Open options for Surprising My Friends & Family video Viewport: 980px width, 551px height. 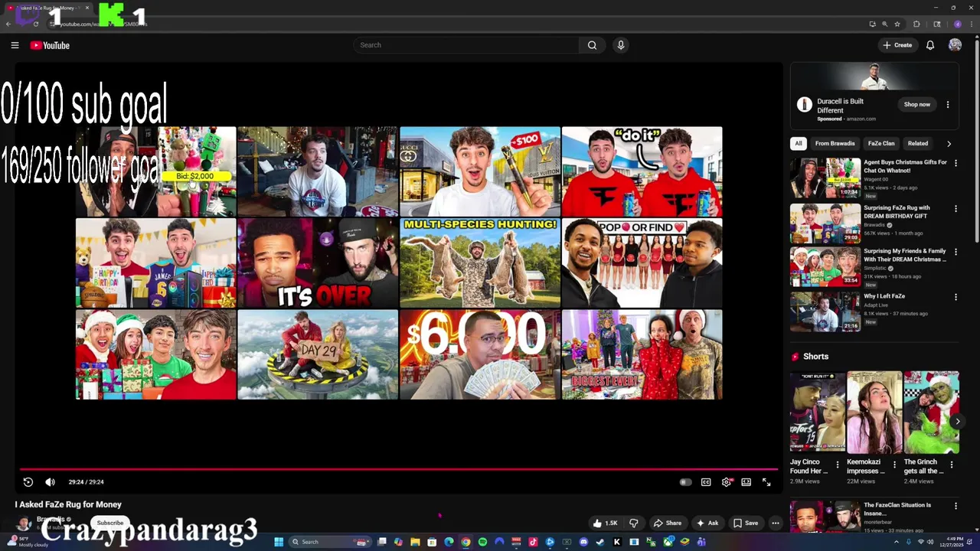pyautogui.click(x=955, y=252)
